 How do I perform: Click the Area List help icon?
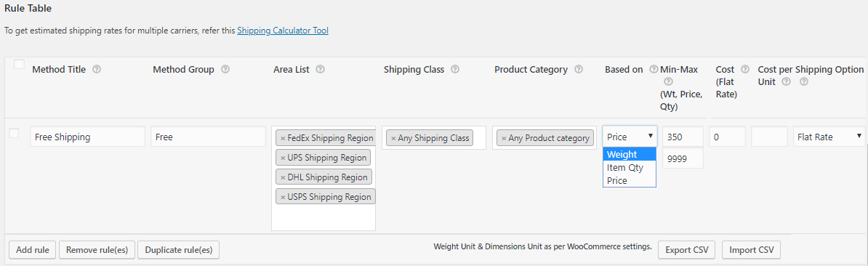(x=320, y=70)
